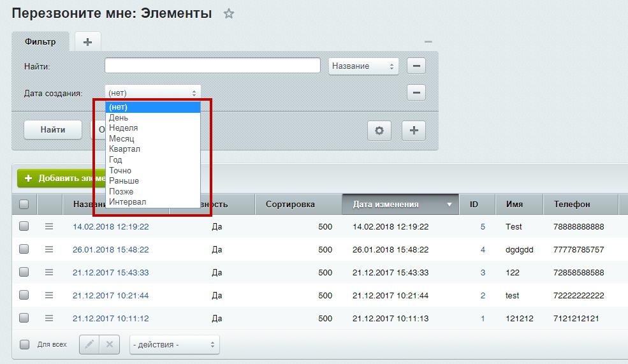Select (нет) option in date list
Image resolution: width=628 pixels, height=364 pixels.
point(152,107)
